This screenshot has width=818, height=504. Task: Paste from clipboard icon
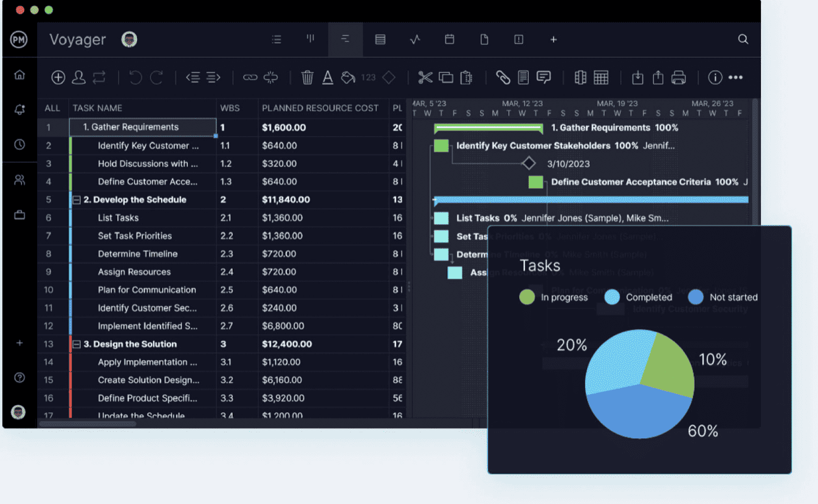pyautogui.click(x=466, y=77)
